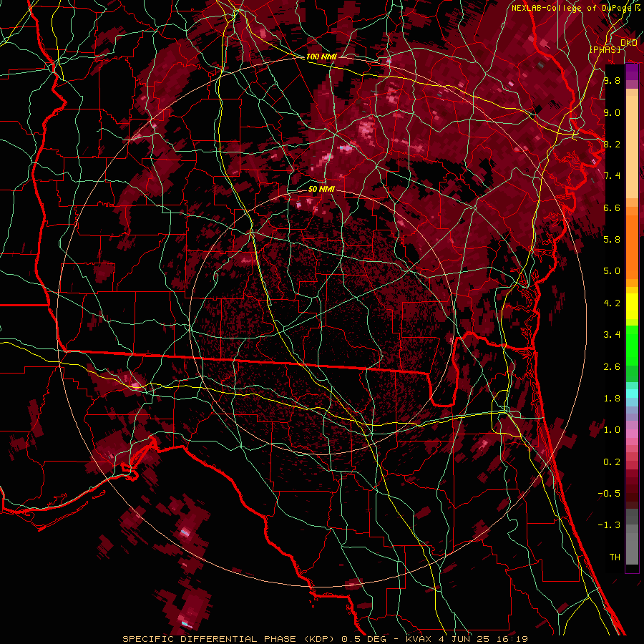Click the -1.3 value on the scale
Image resolution: width=644 pixels, height=644 pixels.
click(x=609, y=525)
